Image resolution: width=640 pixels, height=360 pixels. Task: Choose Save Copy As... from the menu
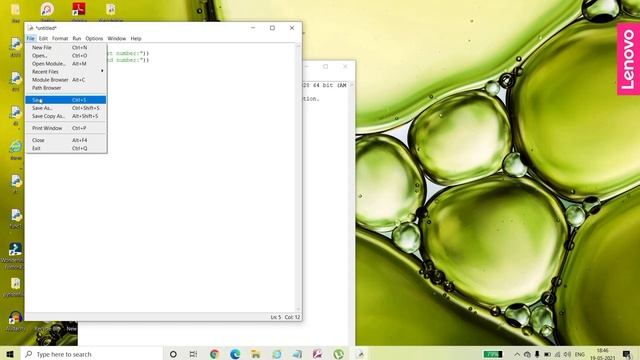66,116
